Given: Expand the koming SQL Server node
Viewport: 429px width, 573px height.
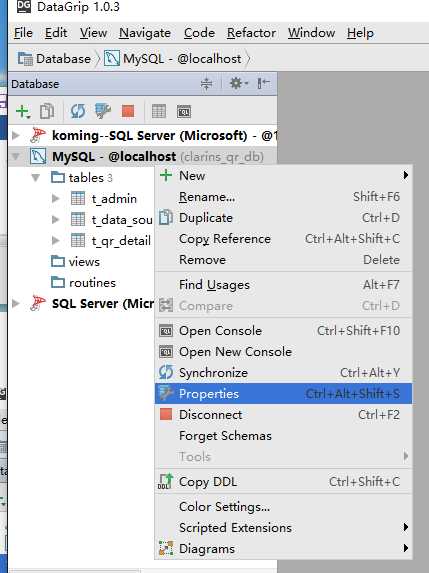Looking at the screenshot, I should (16, 135).
